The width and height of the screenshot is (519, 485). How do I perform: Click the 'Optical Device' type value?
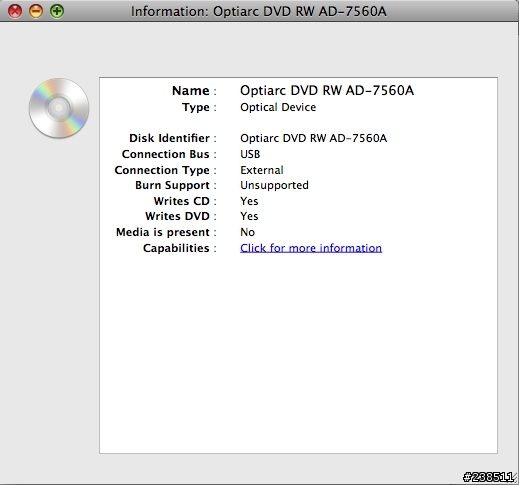coord(278,107)
